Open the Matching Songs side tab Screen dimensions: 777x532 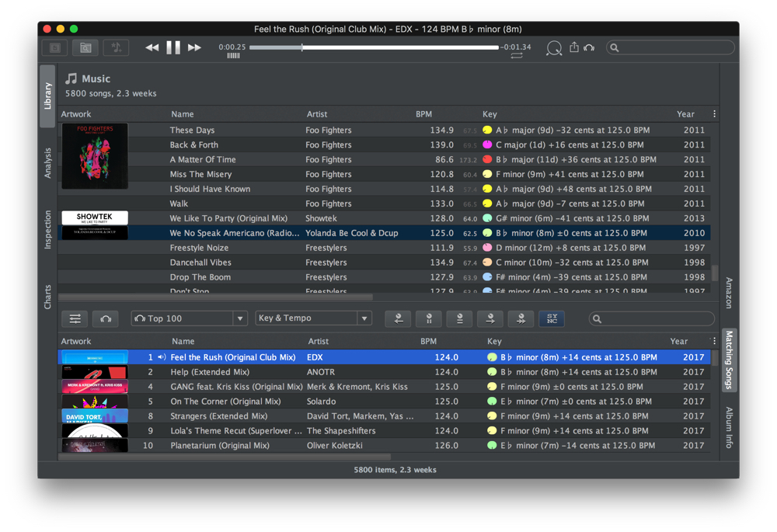tap(729, 360)
